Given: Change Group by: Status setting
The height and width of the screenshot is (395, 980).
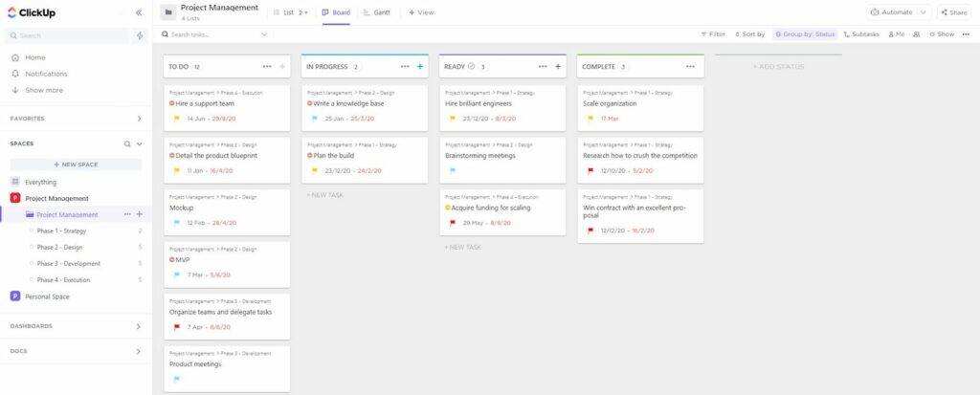Looking at the screenshot, I should tap(805, 34).
